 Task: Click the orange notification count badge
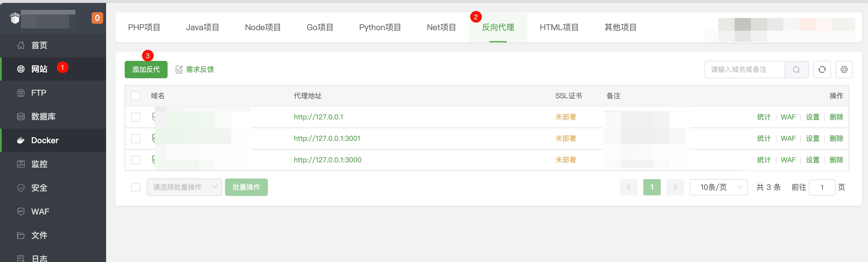coord(97,18)
